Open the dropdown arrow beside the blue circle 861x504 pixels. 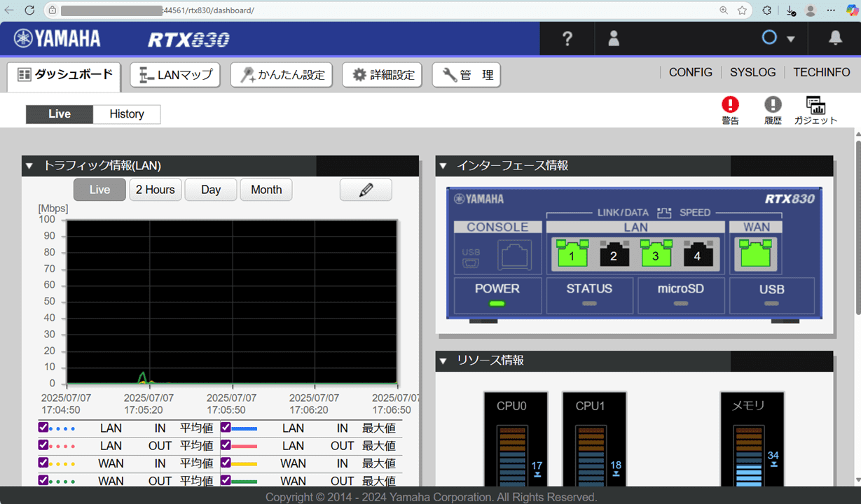(x=791, y=39)
